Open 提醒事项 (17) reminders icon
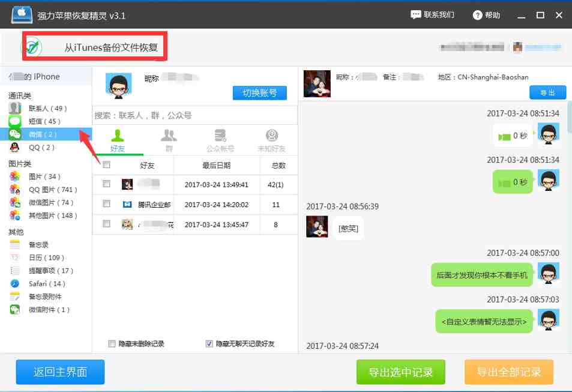 (x=15, y=271)
